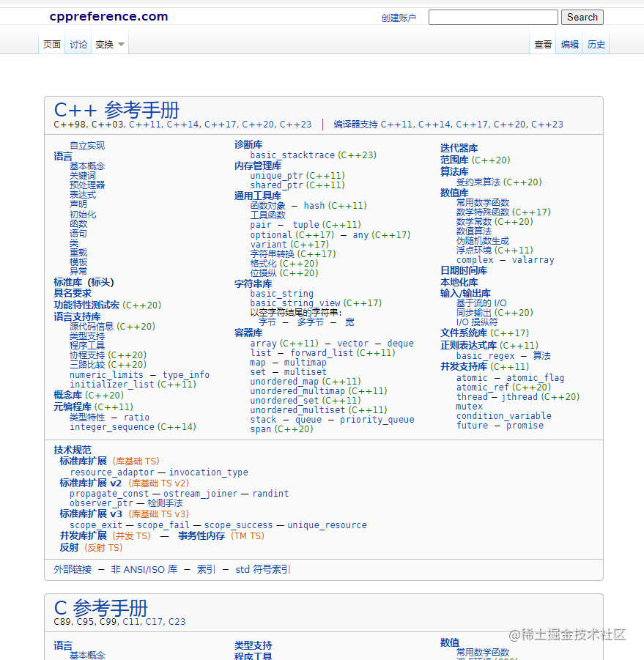Open the 数学特殊函数 link

(483, 212)
